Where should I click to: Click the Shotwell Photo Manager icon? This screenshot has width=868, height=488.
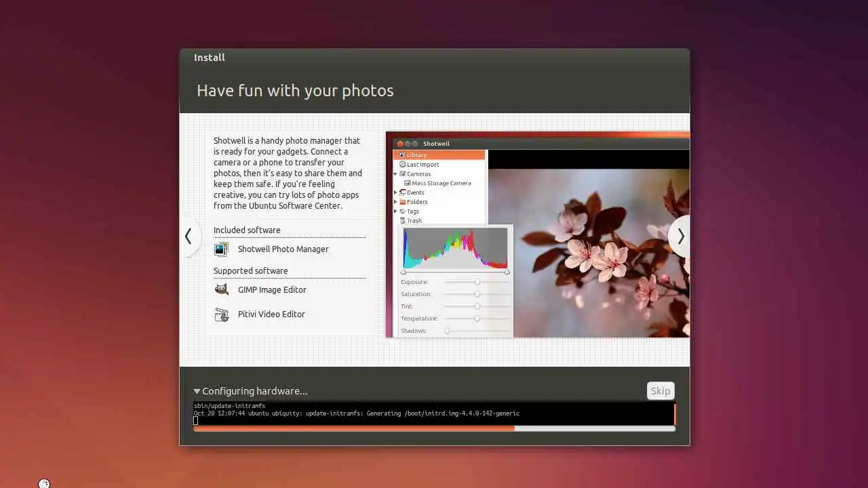tap(221, 249)
